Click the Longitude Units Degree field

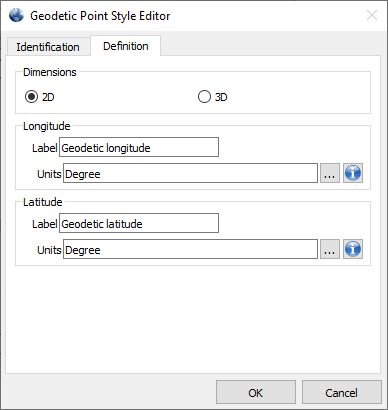pyautogui.click(x=190, y=173)
